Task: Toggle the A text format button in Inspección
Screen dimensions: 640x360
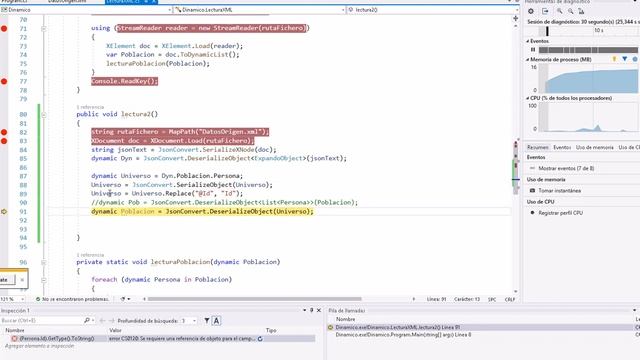Action: pyautogui.click(x=216, y=321)
